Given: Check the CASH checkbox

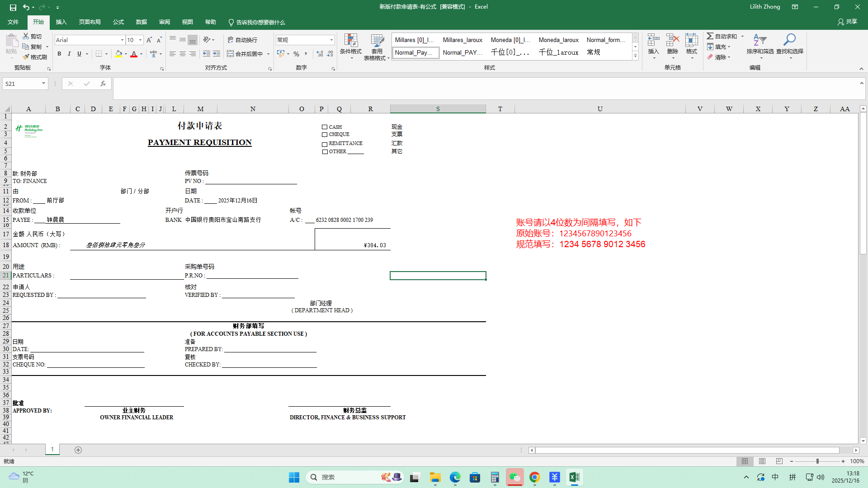Looking at the screenshot, I should (325, 127).
